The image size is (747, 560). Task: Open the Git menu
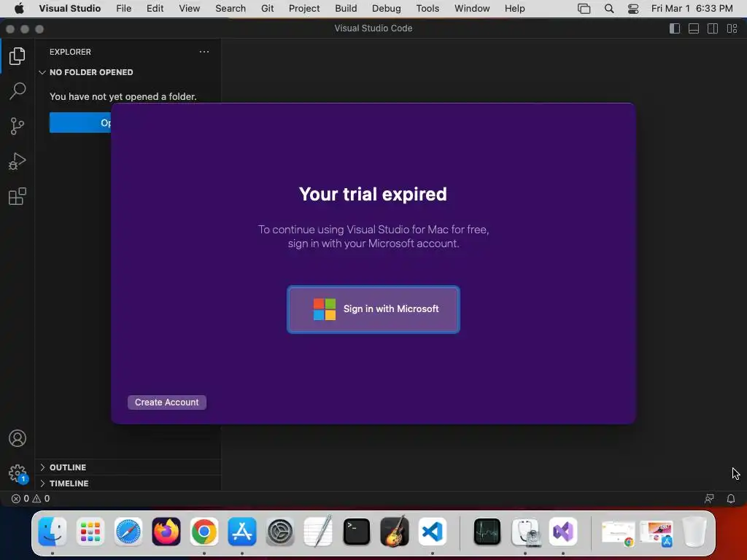[x=267, y=9]
